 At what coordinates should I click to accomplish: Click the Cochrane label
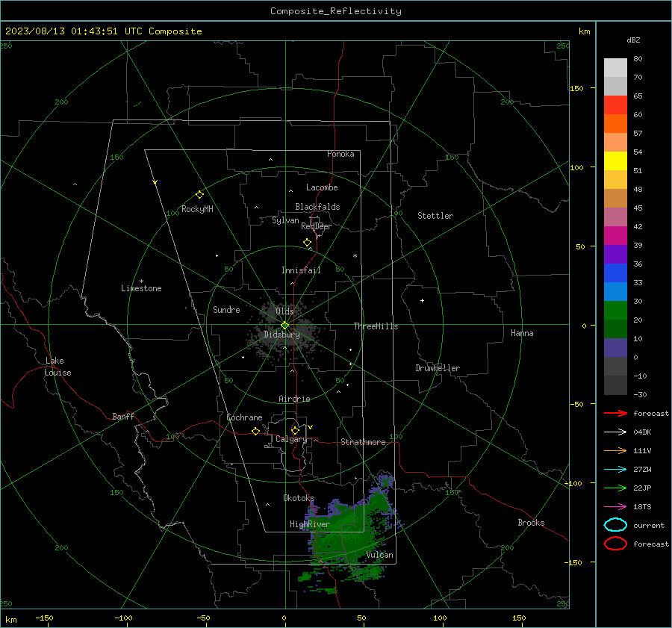[244, 417]
